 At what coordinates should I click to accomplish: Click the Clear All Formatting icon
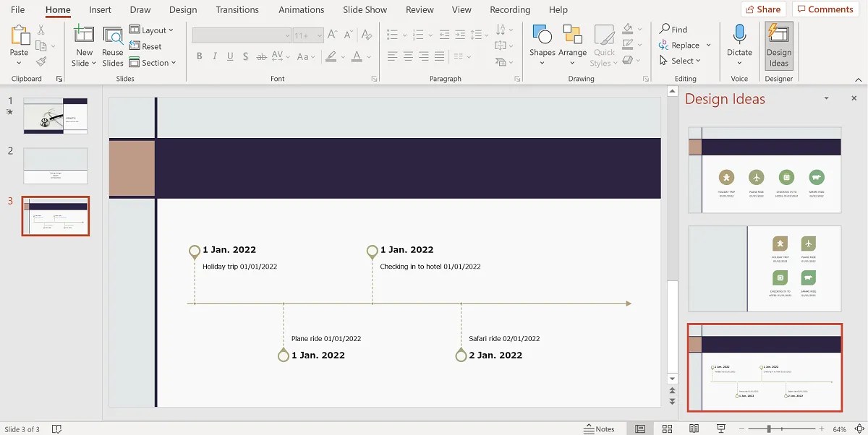367,34
